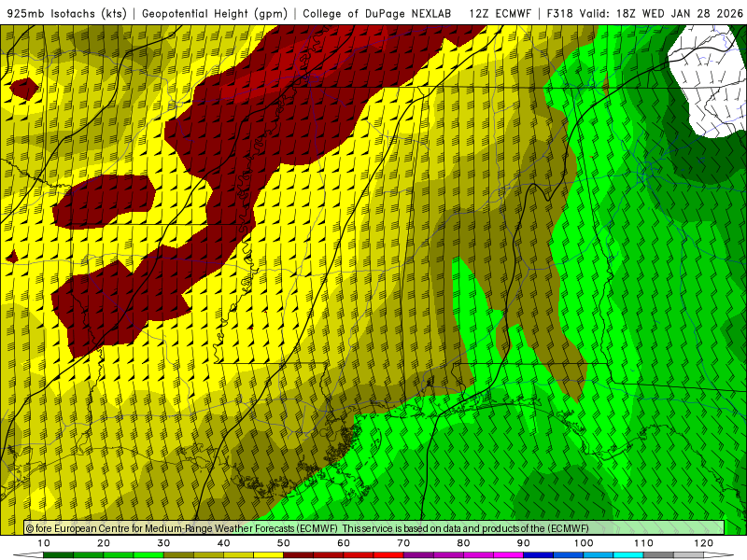The width and height of the screenshot is (747, 560).
Task: Click the legend label "90"
Action: (524, 543)
